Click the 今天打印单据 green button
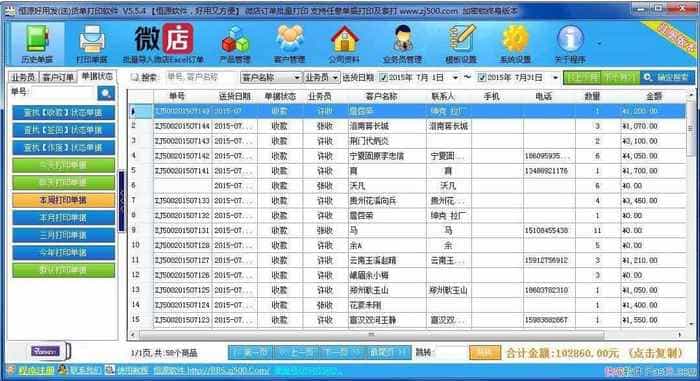 point(63,165)
